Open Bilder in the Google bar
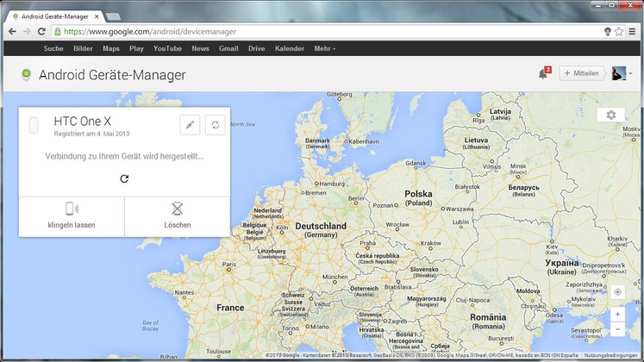 (83, 48)
